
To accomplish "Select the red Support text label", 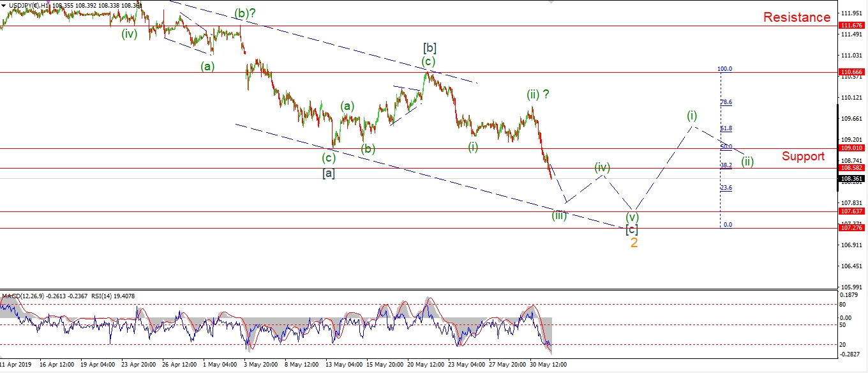I will [803, 156].
